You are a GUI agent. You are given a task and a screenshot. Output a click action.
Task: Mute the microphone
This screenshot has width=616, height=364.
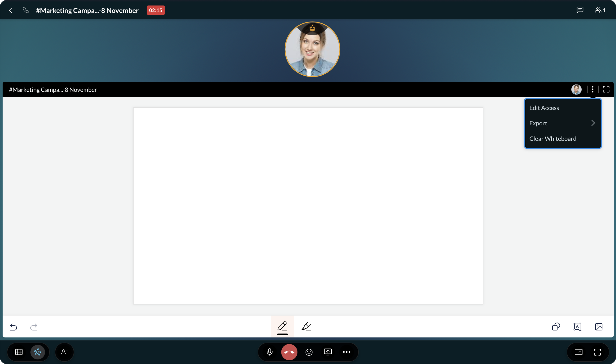269,352
